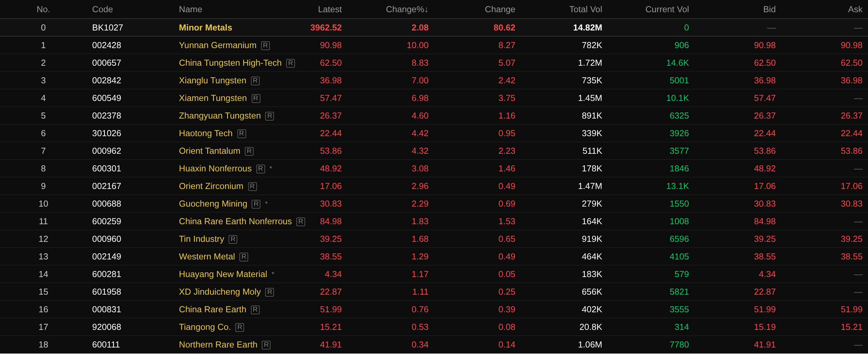Viewport: 868px width, 359px height.
Task: Click the 1.72M total volume cell
Action: point(590,63)
